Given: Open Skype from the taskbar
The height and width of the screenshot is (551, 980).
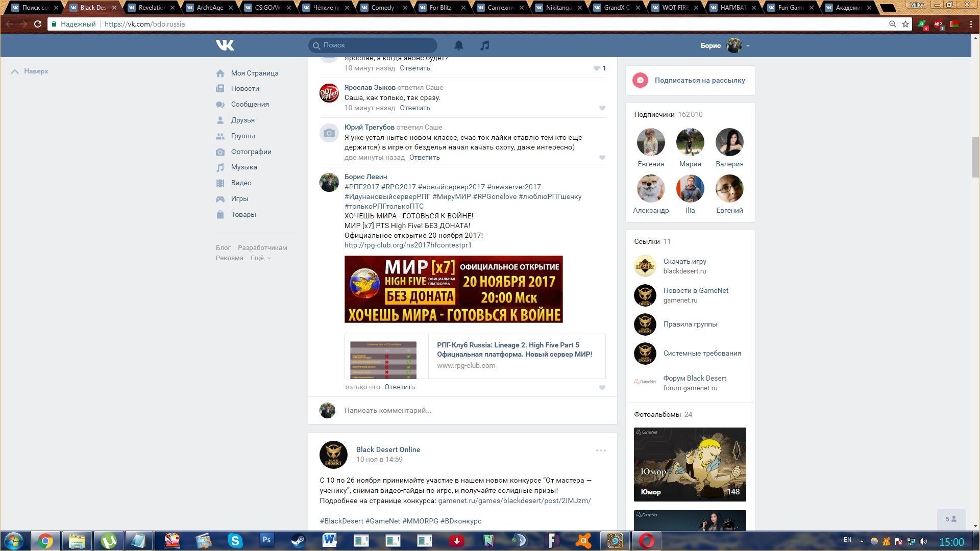Looking at the screenshot, I should 235,540.
